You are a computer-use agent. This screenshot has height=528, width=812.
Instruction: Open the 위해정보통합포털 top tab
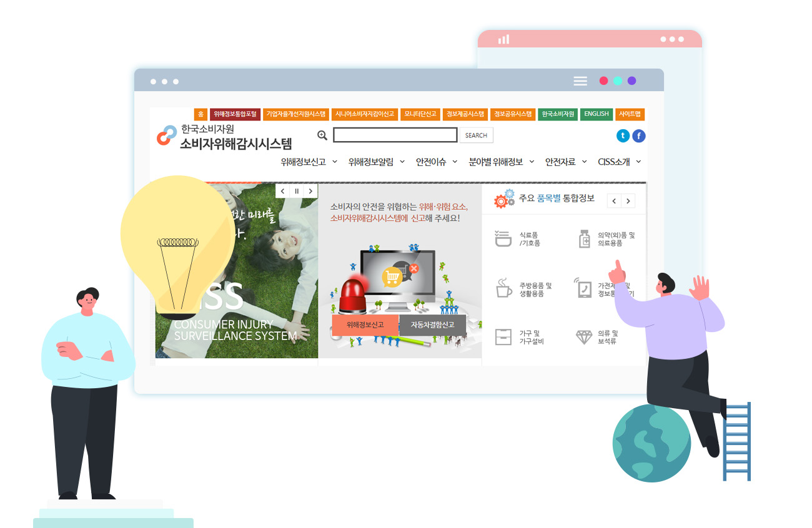[235, 114]
